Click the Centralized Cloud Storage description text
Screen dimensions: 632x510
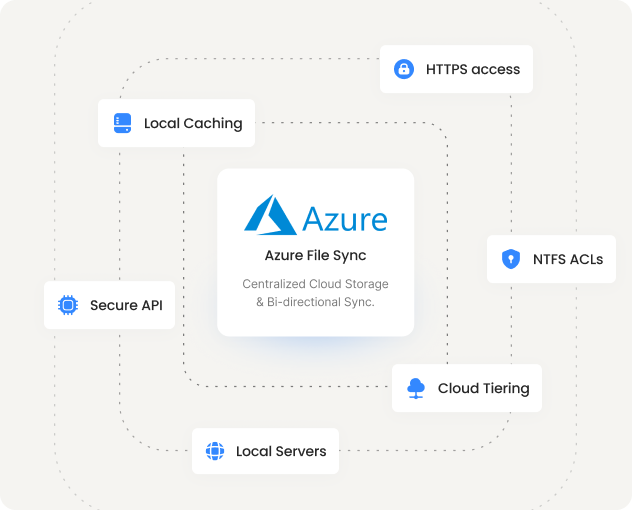[x=316, y=293]
